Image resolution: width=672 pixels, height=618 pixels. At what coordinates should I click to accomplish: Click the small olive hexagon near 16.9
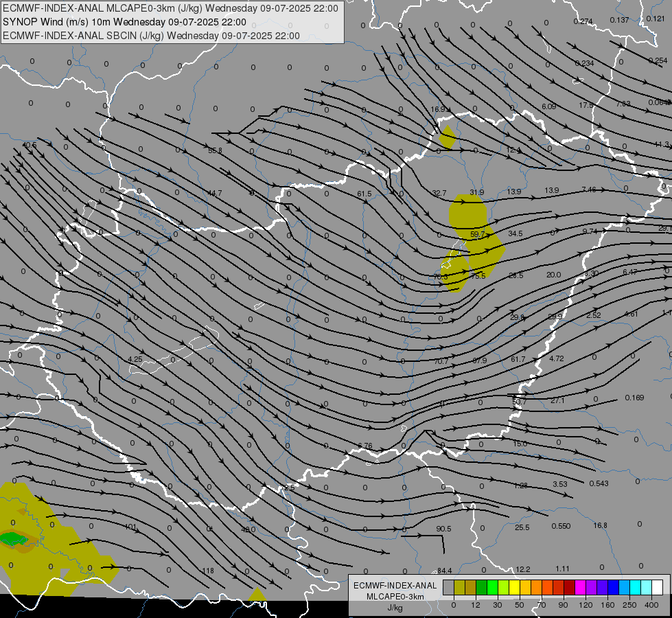pos(448,137)
